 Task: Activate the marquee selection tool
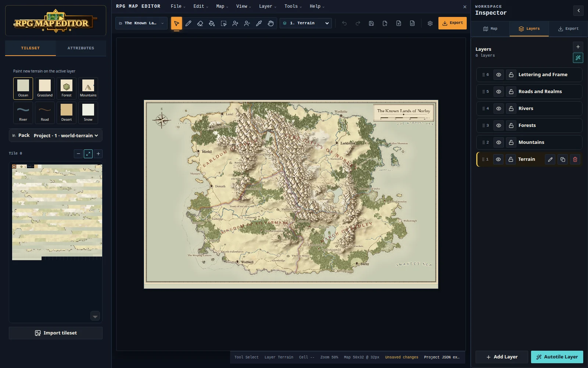(x=223, y=23)
